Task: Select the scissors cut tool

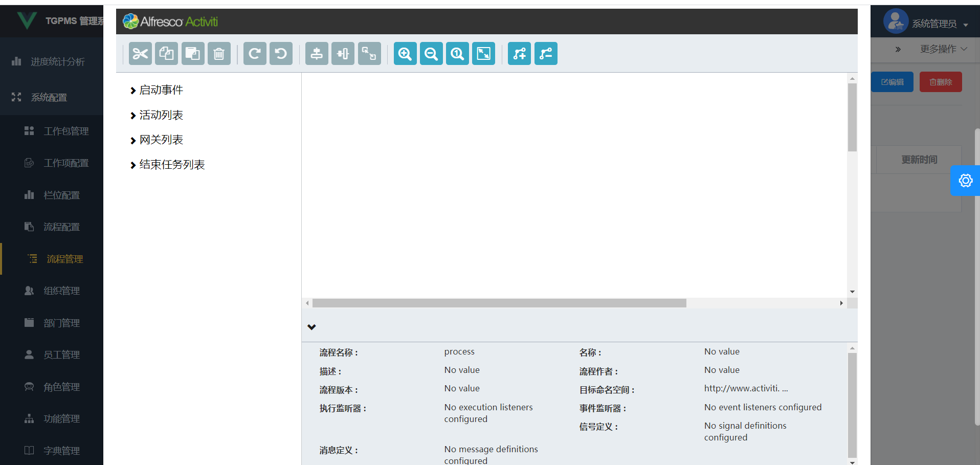Action: (140, 53)
